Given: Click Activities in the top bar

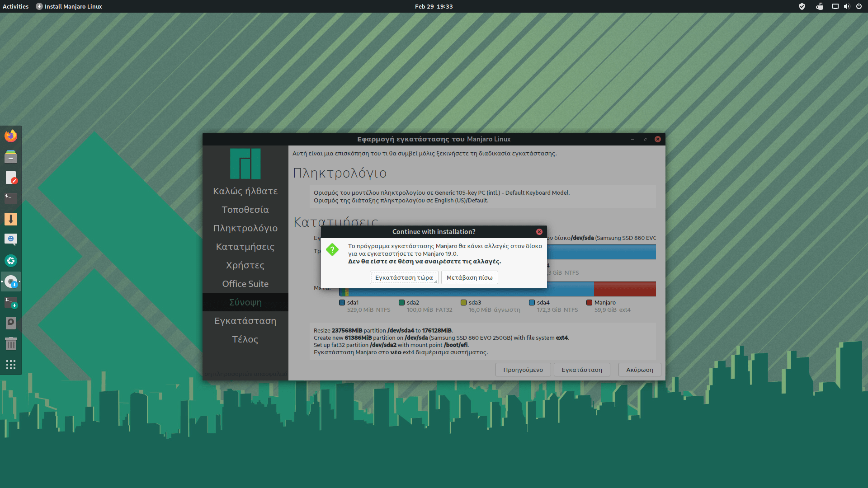Looking at the screenshot, I should 15,6.
